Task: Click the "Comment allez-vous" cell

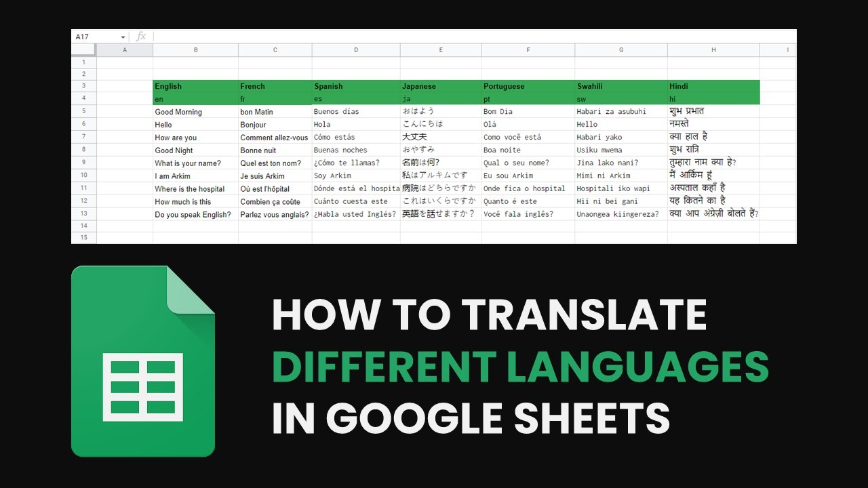Action: [x=275, y=138]
